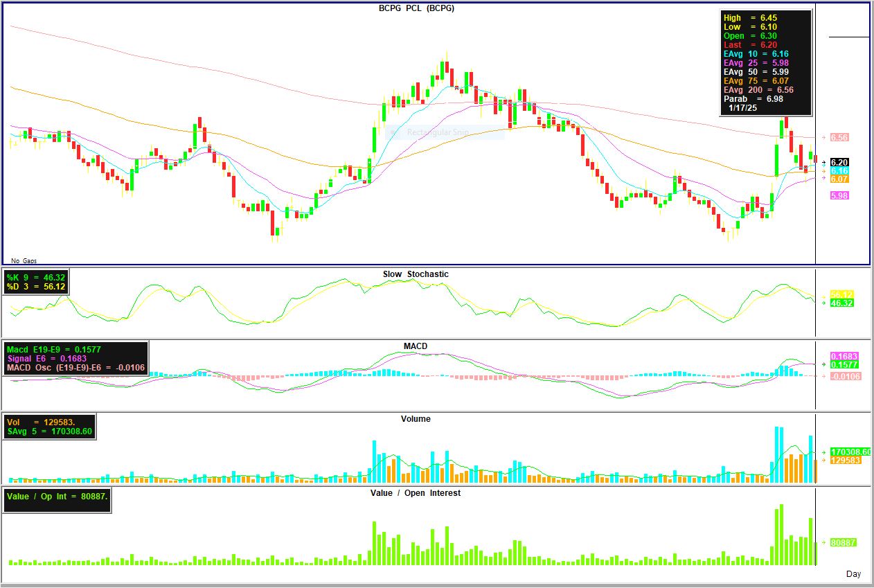Click the orange 6.07 axis label
The image size is (874, 588).
coord(839,179)
